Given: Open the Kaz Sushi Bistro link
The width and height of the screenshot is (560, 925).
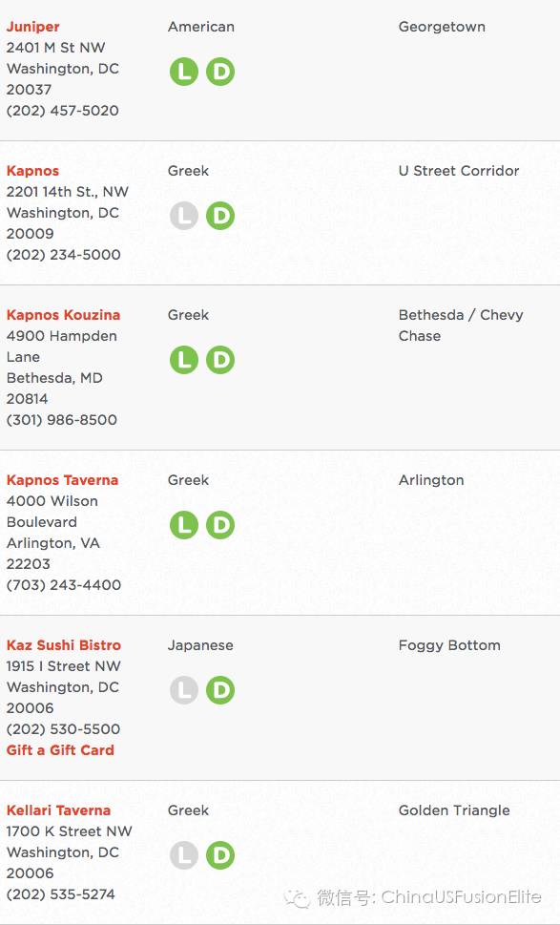Looking at the screenshot, I should click(64, 644).
